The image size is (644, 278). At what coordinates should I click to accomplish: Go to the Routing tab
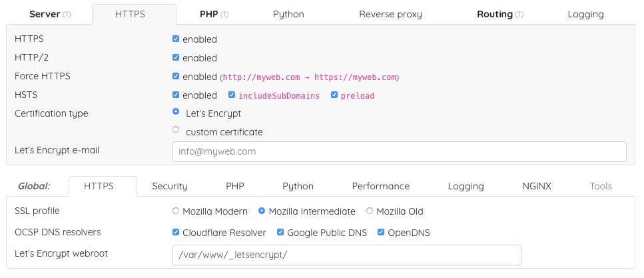pyautogui.click(x=499, y=14)
